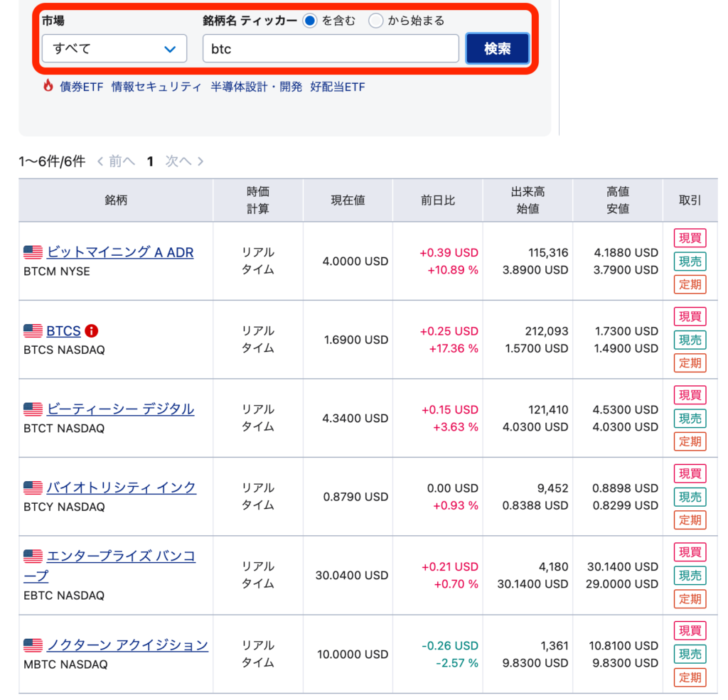The height and width of the screenshot is (700, 728).
Task: Open the 好配当ETF link
Action: pyautogui.click(x=338, y=87)
